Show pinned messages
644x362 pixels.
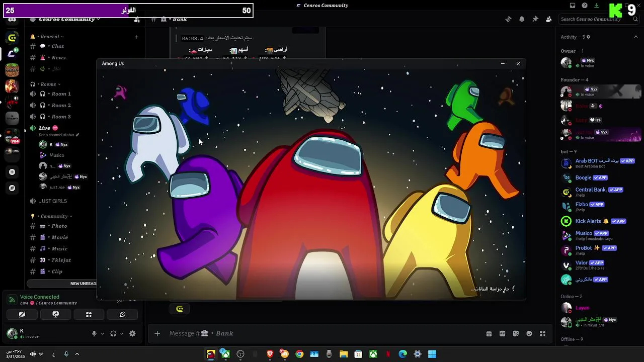pos(535,19)
